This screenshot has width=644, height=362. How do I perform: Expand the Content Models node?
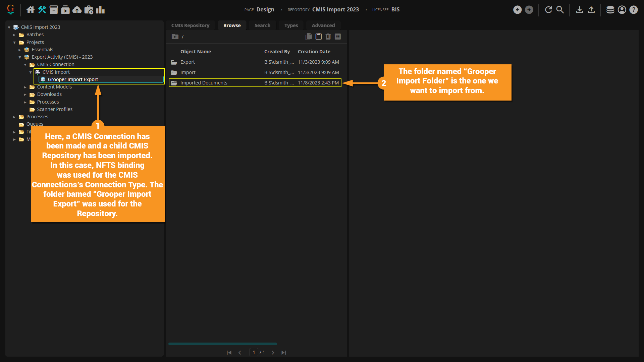(25, 87)
